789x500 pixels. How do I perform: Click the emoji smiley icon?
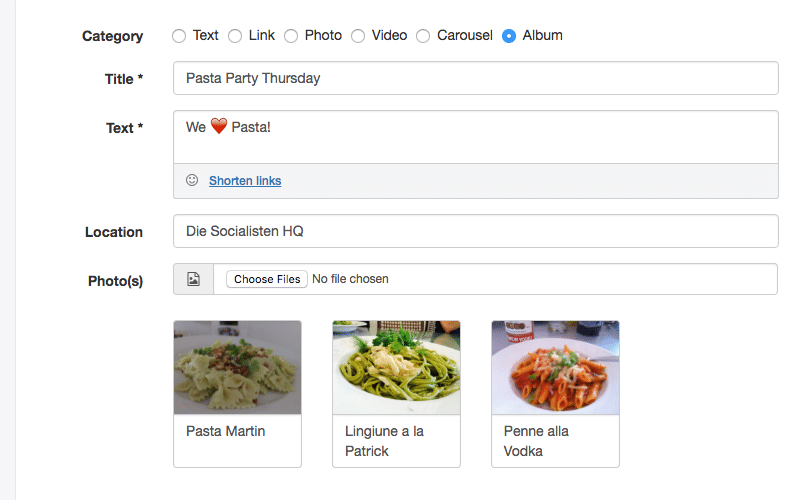(192, 180)
